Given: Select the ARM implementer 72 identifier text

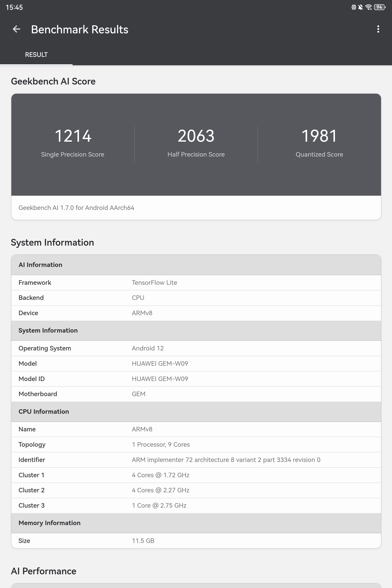Looking at the screenshot, I should [x=226, y=460].
